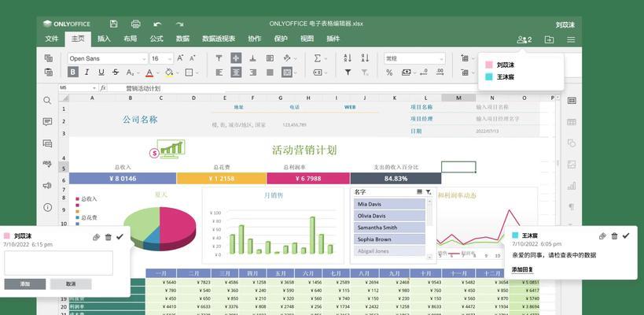Open the summation function dropdown
Image resolution: width=644 pixels, height=315 pixels.
320,58
